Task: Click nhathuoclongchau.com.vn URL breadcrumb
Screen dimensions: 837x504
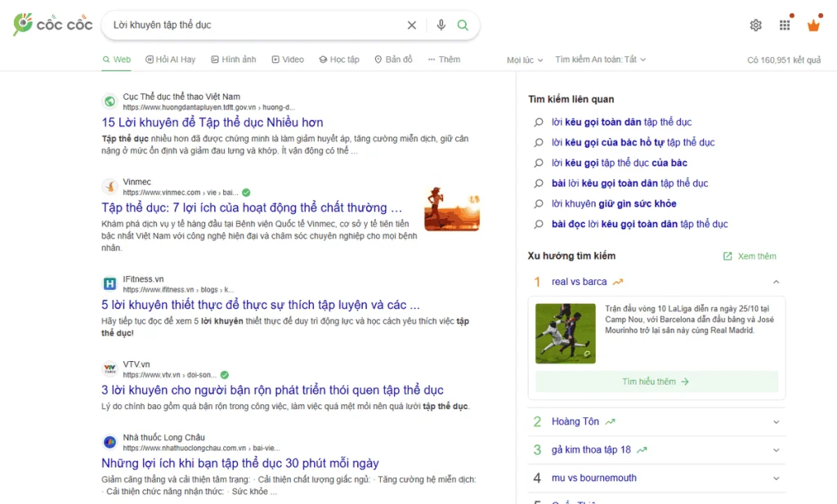Action: 201,448
